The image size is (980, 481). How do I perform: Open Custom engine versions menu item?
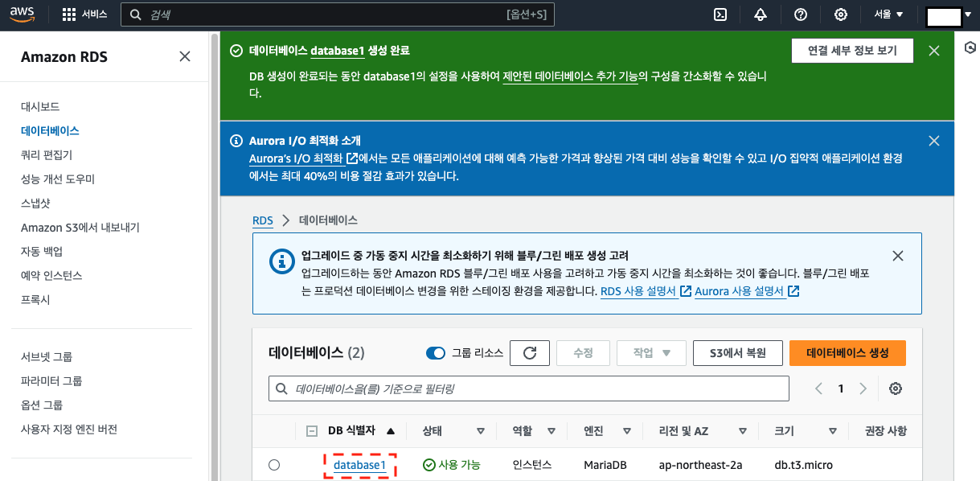tap(69, 429)
